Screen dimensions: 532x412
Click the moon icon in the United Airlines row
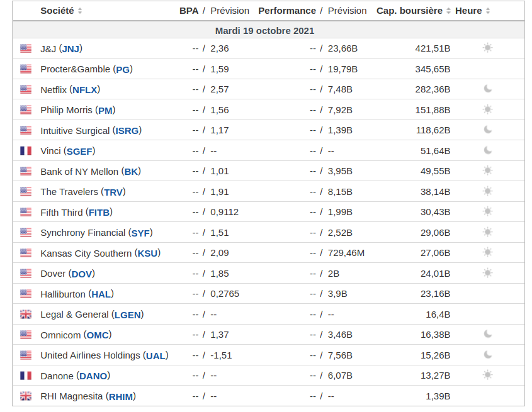point(487,355)
